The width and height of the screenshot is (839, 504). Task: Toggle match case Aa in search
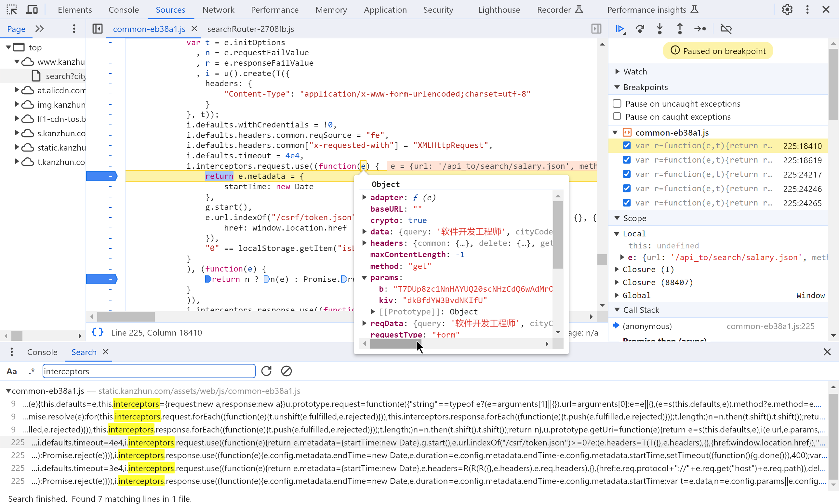click(x=12, y=371)
